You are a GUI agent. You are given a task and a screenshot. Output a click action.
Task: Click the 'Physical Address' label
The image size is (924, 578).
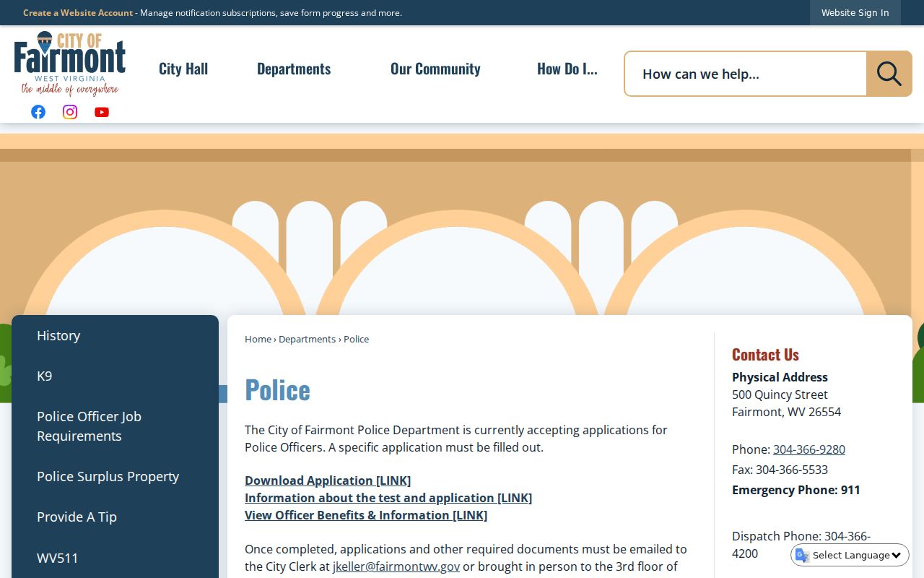click(780, 377)
